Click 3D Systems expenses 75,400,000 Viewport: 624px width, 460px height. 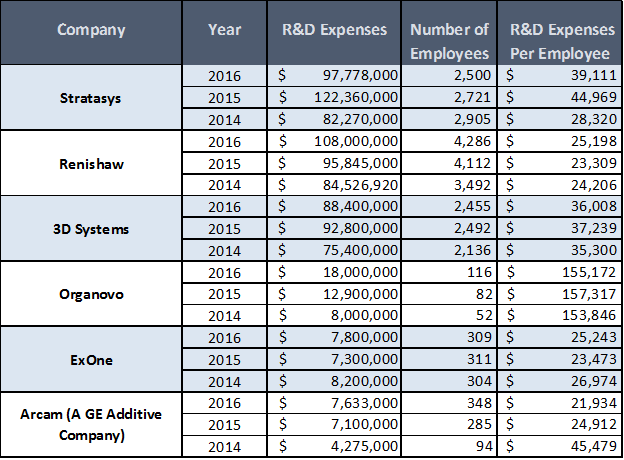(x=334, y=250)
